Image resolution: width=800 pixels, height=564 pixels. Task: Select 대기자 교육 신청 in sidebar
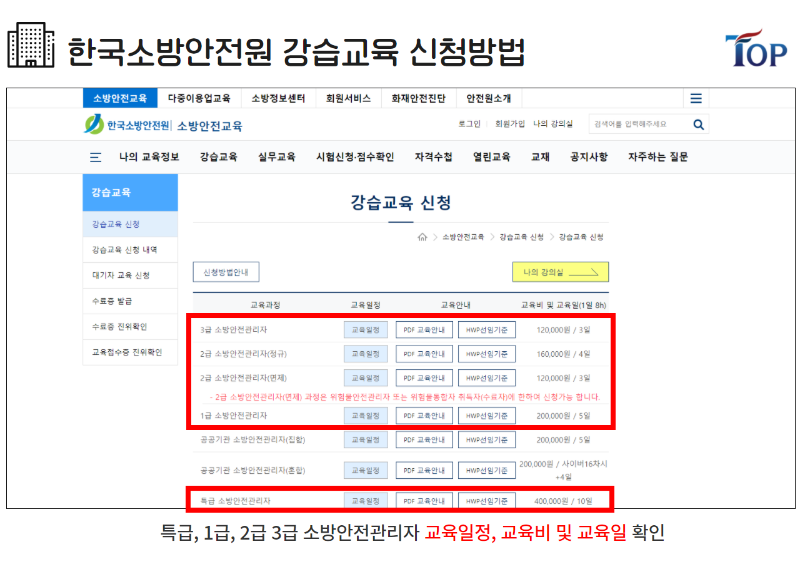tap(130, 275)
